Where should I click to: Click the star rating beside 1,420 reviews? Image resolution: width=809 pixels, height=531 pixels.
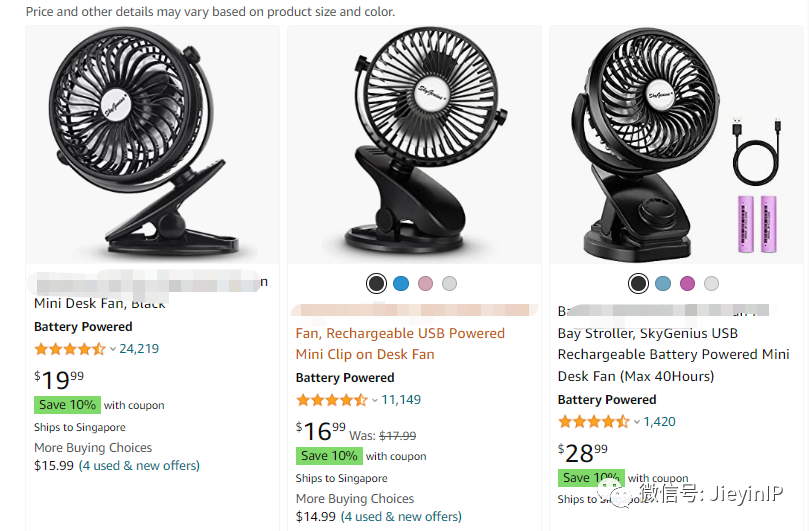pos(593,422)
